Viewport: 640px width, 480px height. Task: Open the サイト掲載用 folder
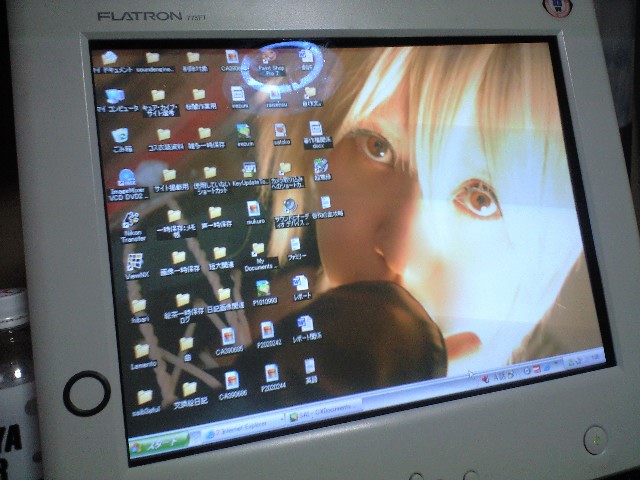tap(171, 180)
